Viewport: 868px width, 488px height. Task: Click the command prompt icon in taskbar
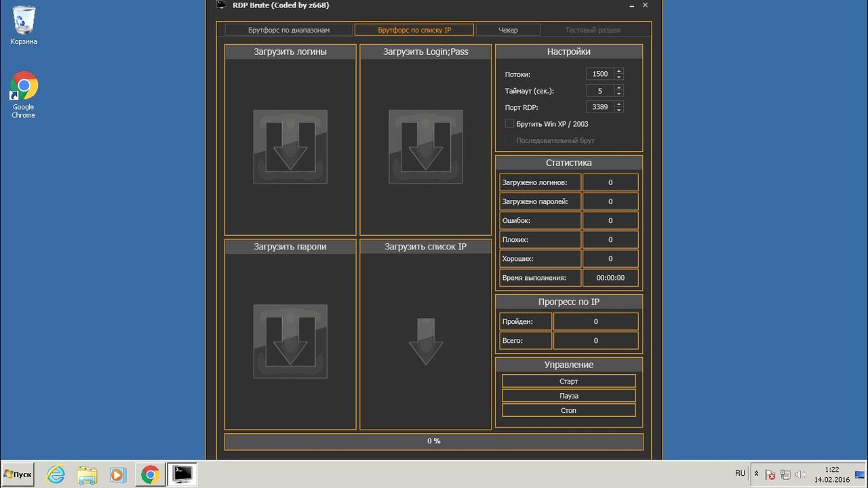(x=182, y=474)
